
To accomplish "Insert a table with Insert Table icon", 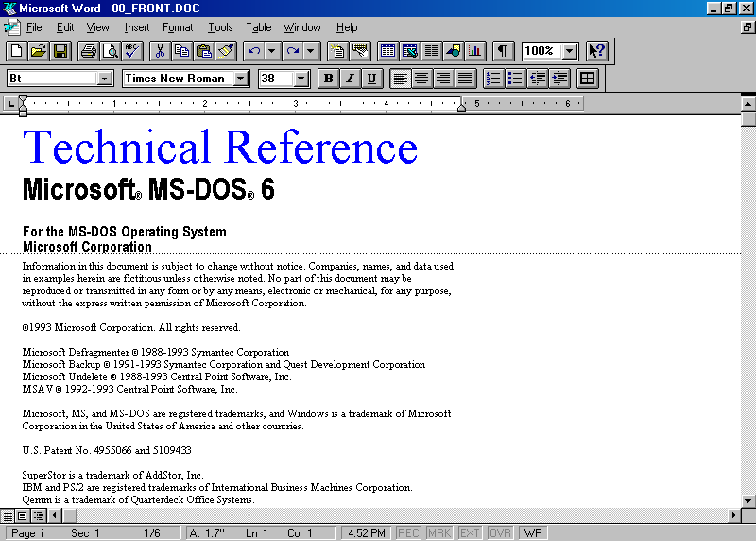I will [387, 51].
